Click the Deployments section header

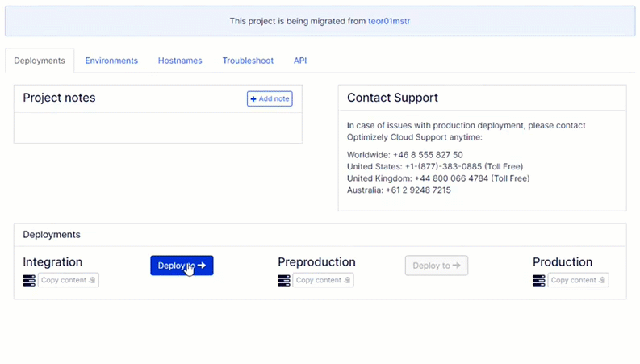(x=52, y=235)
